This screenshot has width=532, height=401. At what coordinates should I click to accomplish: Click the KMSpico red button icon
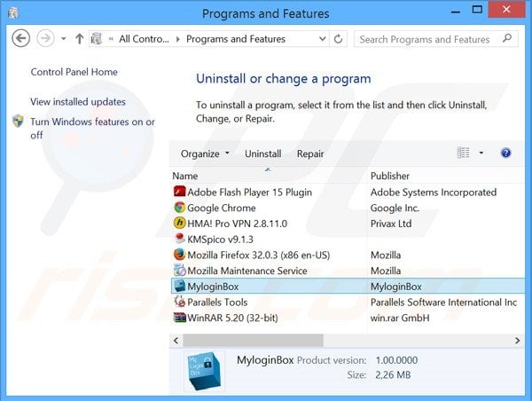tap(179, 239)
